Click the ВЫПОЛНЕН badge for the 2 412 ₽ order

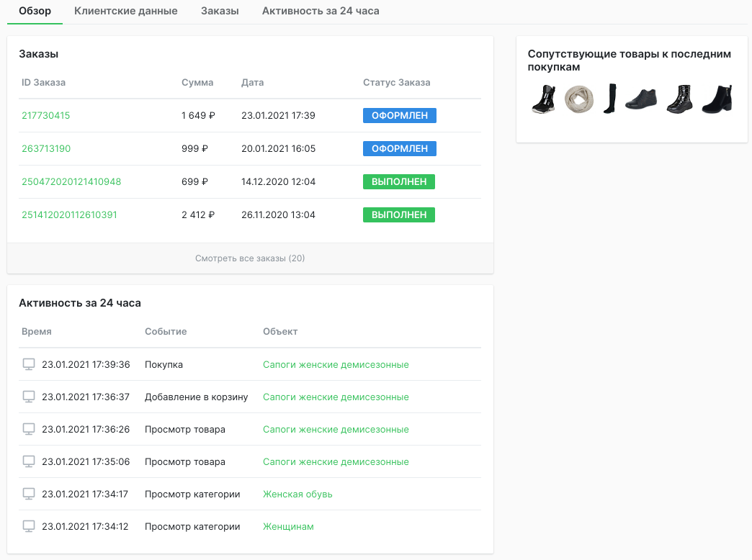click(399, 215)
